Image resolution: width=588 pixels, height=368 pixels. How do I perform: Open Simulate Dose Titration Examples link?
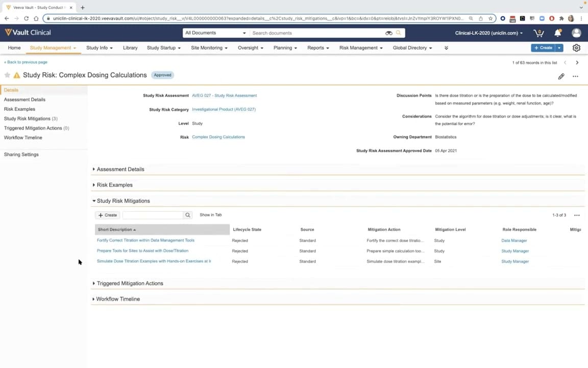point(154,261)
